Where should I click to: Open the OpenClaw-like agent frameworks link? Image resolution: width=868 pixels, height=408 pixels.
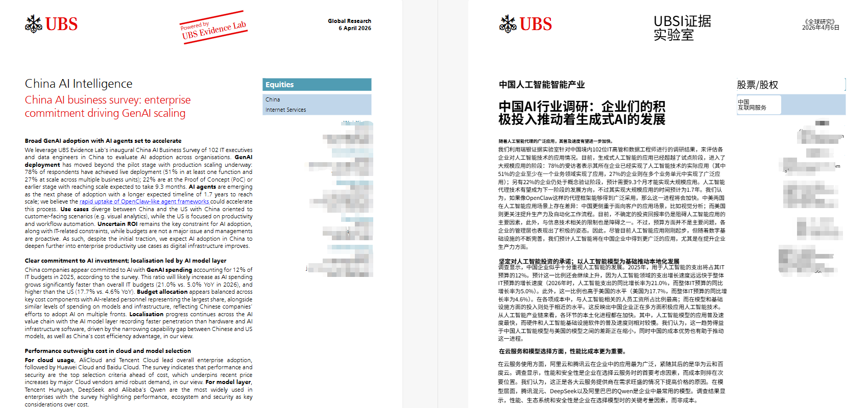pyautogui.click(x=144, y=201)
